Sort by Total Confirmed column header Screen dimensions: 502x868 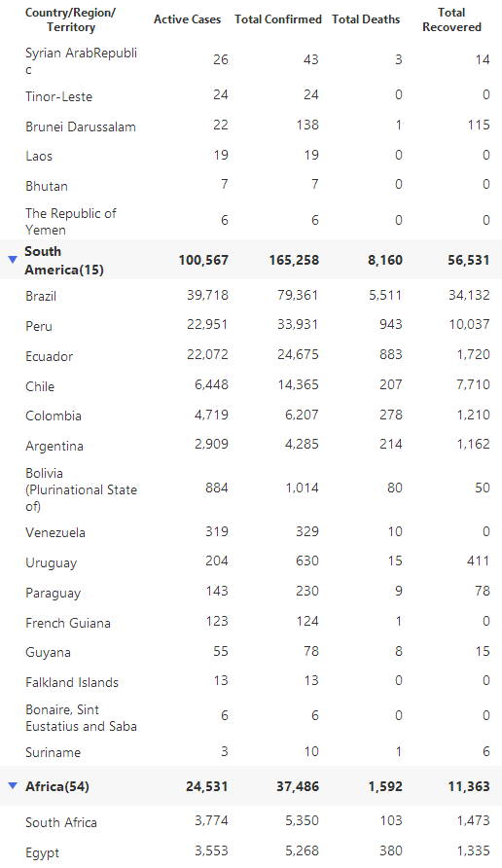click(x=278, y=19)
